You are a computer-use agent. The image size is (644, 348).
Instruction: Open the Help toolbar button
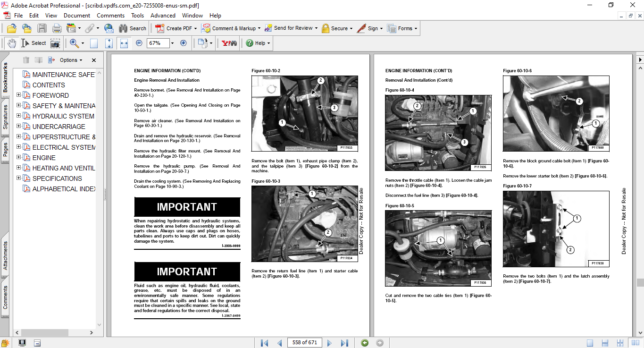click(x=258, y=43)
